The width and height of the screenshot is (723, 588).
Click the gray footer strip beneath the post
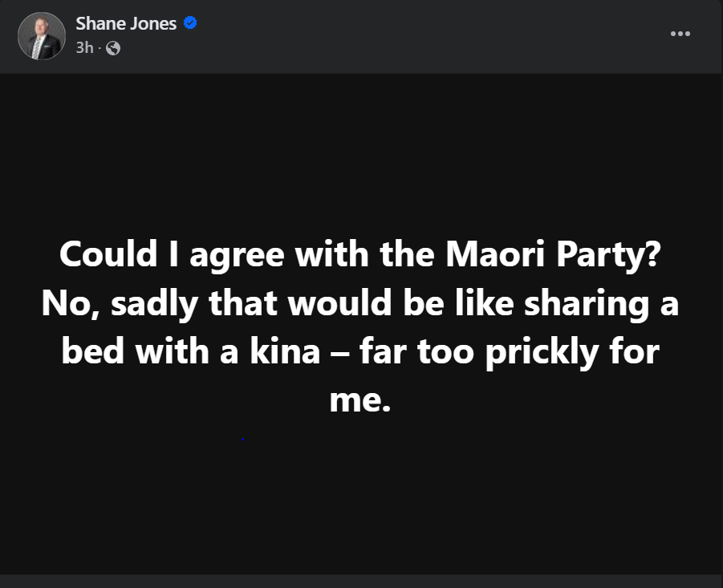[361, 581]
